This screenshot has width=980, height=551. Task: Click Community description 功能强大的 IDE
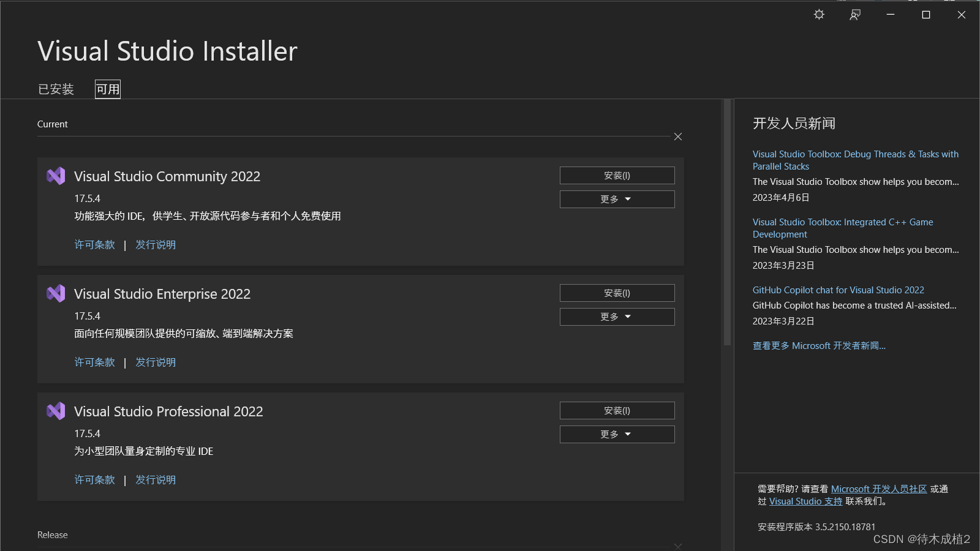(208, 216)
